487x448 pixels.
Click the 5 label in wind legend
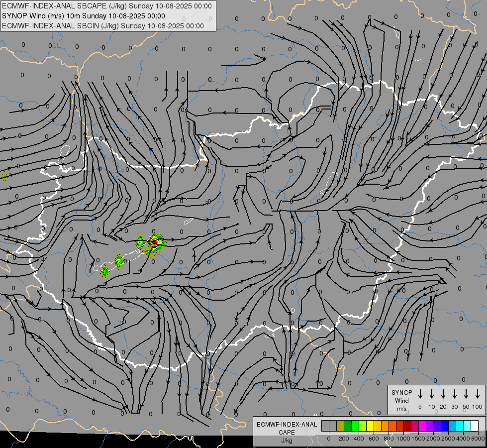click(420, 407)
